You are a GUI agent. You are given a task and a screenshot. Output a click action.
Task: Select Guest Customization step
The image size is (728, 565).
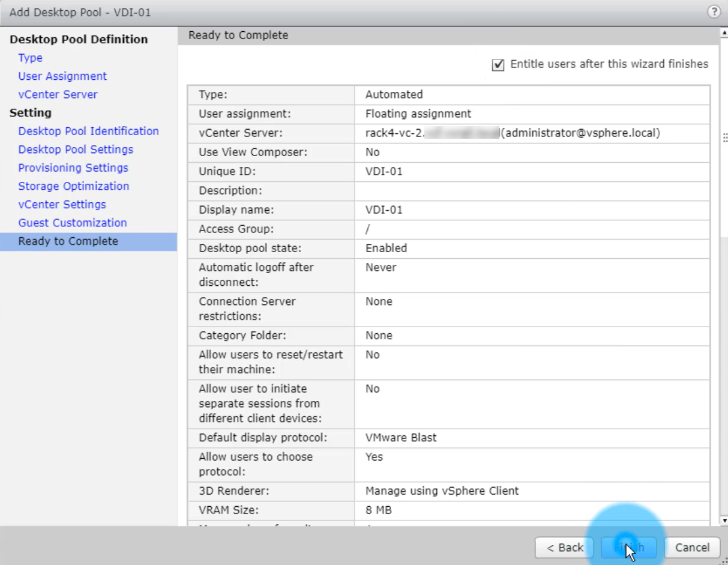click(72, 223)
